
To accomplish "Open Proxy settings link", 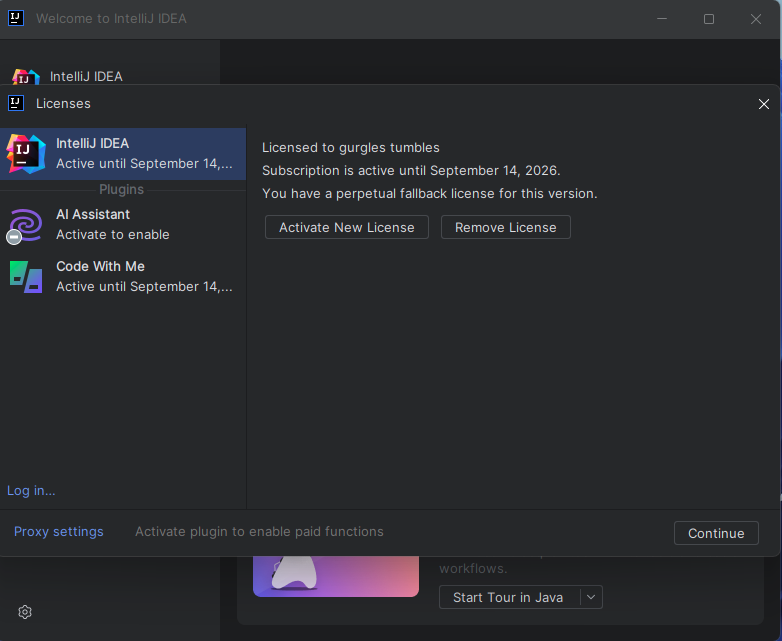I will [59, 531].
